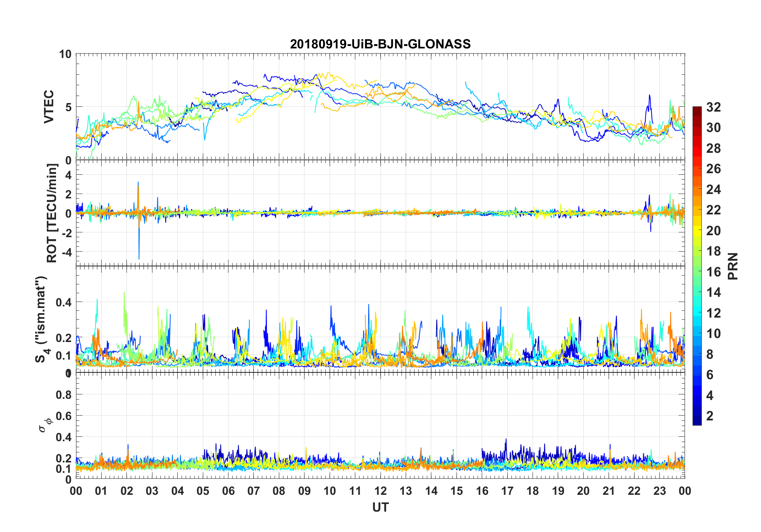The image size is (761, 532).
Task: Click ROT axis tick label "4"
Action: (x=68, y=175)
